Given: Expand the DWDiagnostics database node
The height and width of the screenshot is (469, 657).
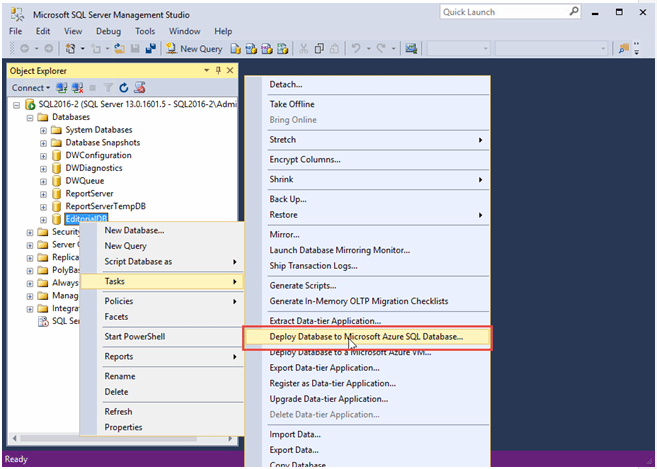Looking at the screenshot, I should tap(44, 169).
